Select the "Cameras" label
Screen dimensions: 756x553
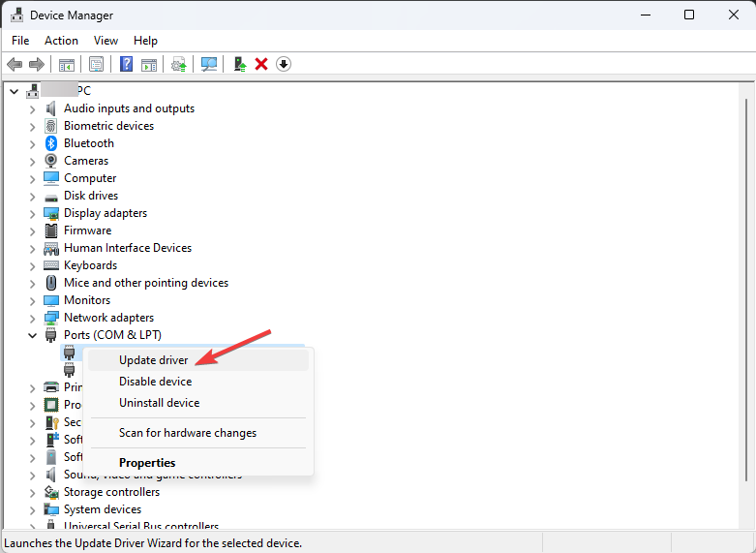[86, 161]
